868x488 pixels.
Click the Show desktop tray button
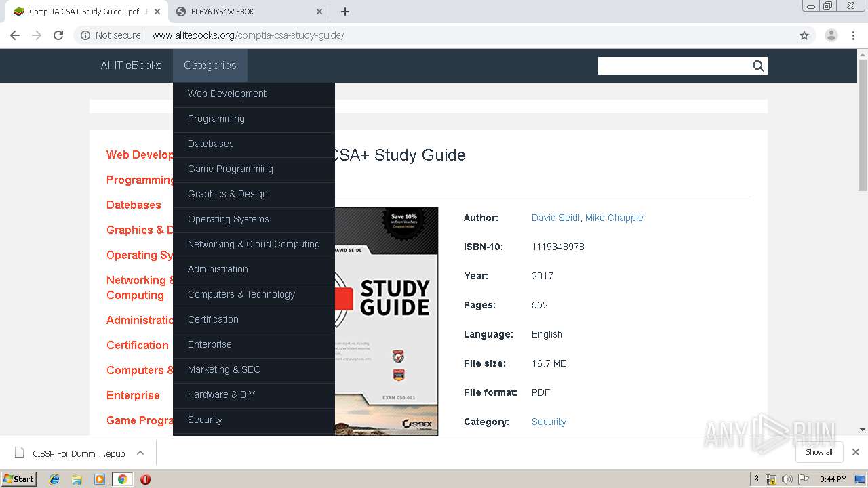861,479
